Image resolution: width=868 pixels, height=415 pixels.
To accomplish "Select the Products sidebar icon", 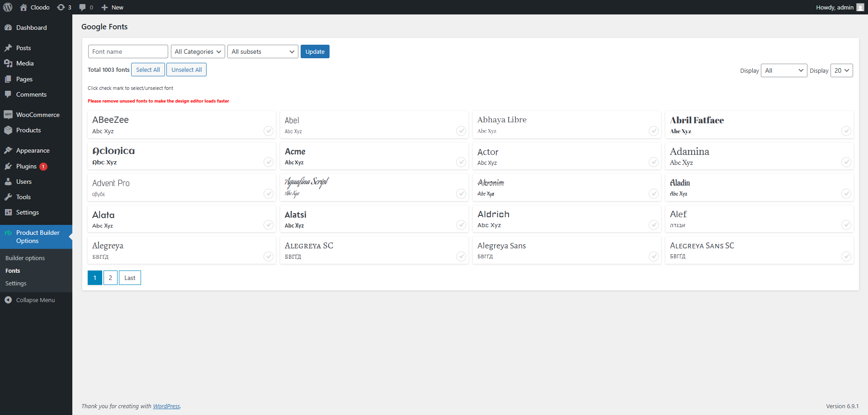I will pyautogui.click(x=9, y=130).
